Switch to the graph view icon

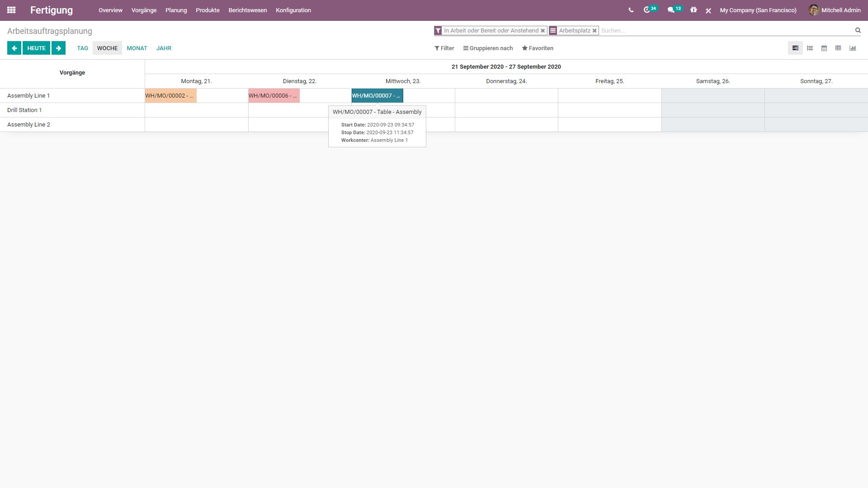pyautogui.click(x=853, y=48)
